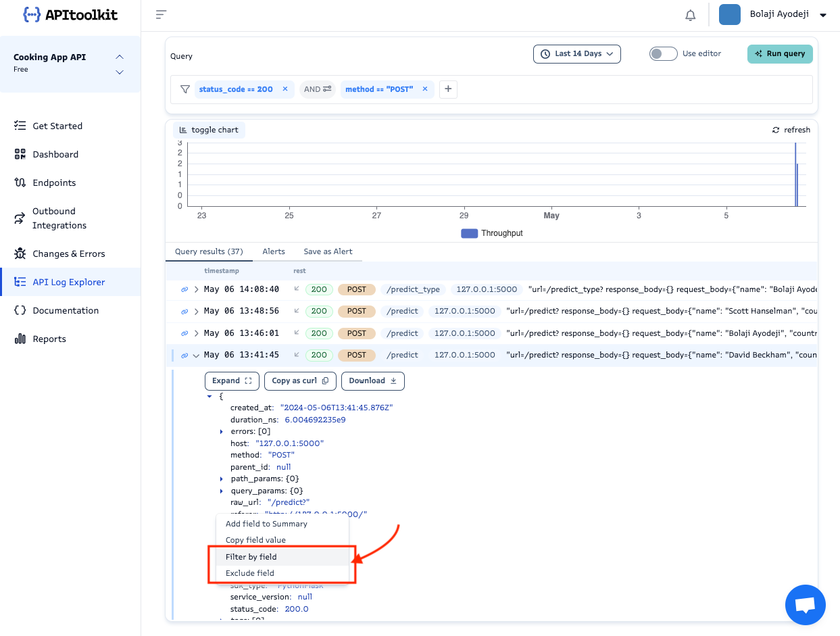
Task: Remove the method POST filter chip
Action: click(x=424, y=89)
